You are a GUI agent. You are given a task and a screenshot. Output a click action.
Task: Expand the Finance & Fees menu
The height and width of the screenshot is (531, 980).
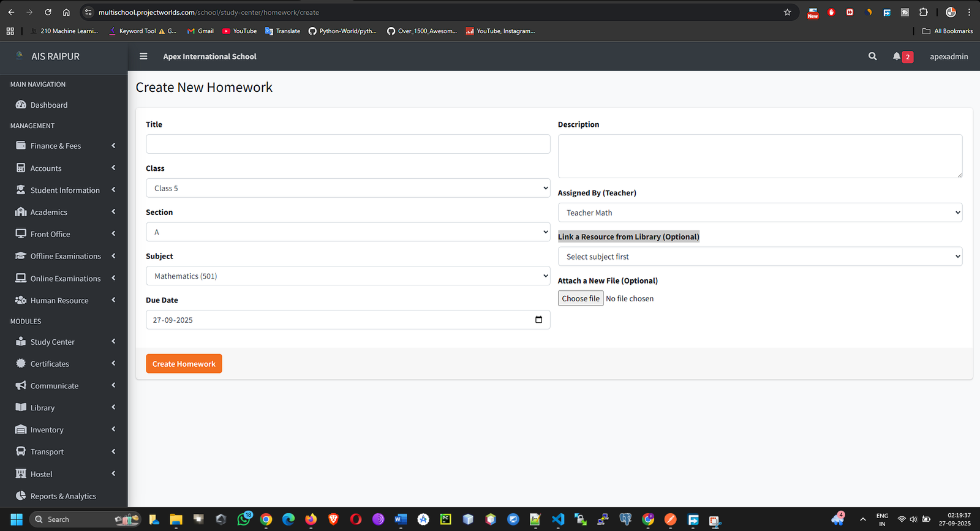click(56, 146)
